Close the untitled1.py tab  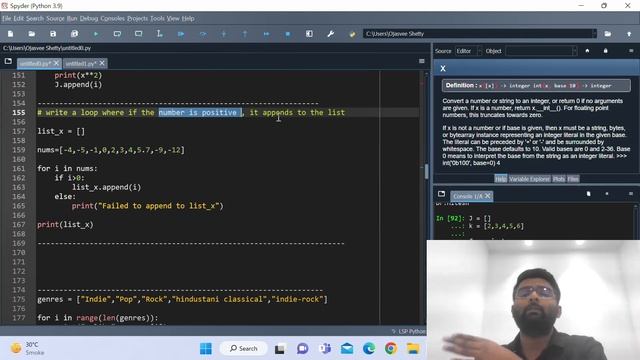pos(102,63)
